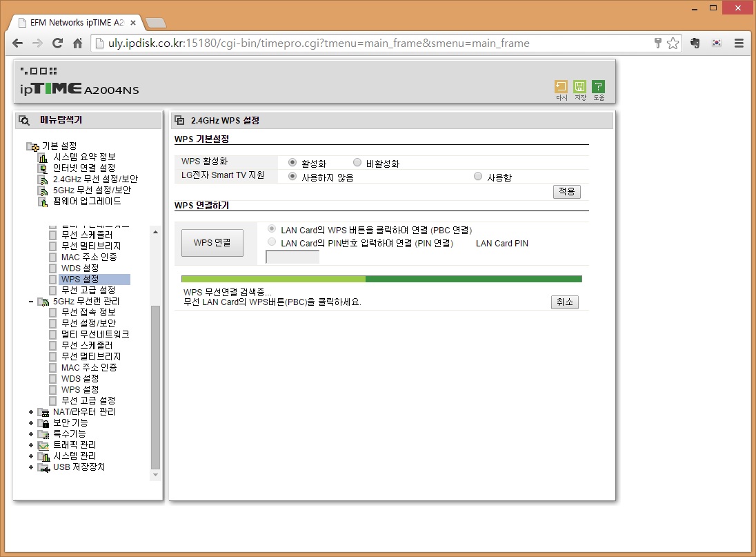Click the 메뉴탐색기 magnifier icon
The width and height of the screenshot is (756, 557).
tap(24, 121)
